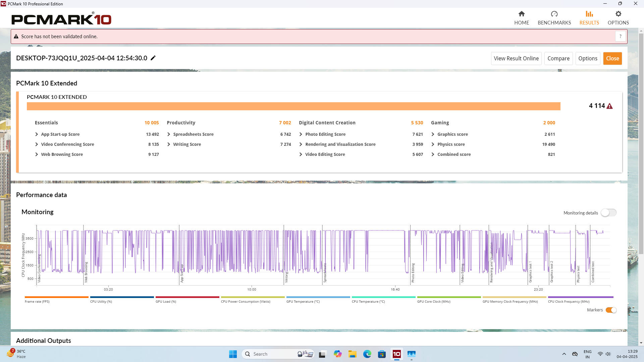Image resolution: width=644 pixels, height=362 pixels.
Task: Expand Physics score details
Action: click(x=433, y=144)
